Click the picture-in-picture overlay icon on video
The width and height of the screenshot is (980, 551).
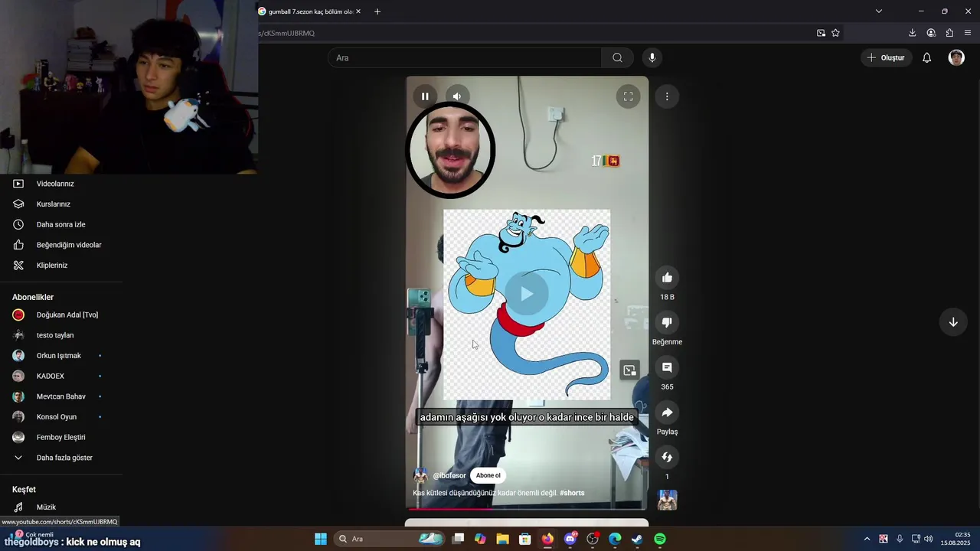pos(629,370)
